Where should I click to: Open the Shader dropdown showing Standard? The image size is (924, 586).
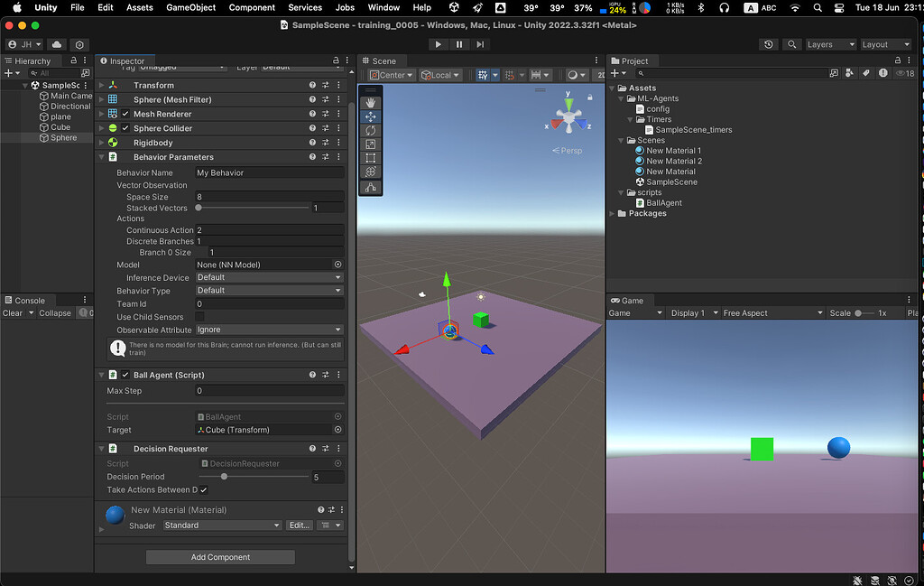pos(221,525)
